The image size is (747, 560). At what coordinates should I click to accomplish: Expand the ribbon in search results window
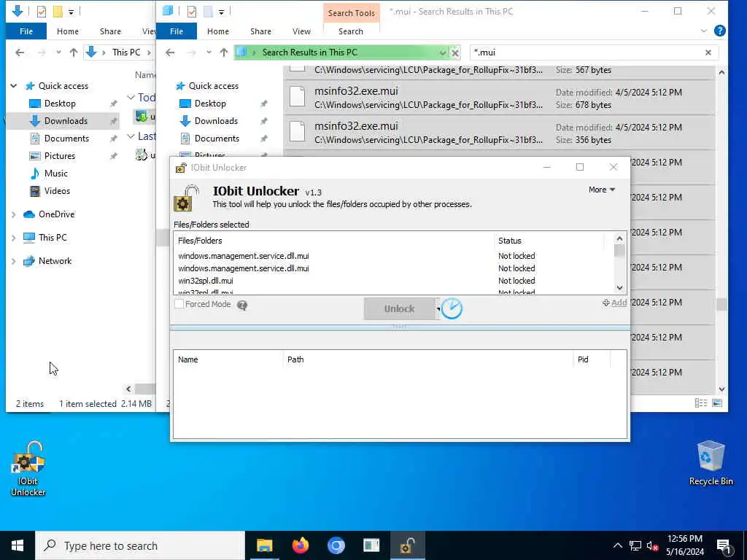coord(704,31)
